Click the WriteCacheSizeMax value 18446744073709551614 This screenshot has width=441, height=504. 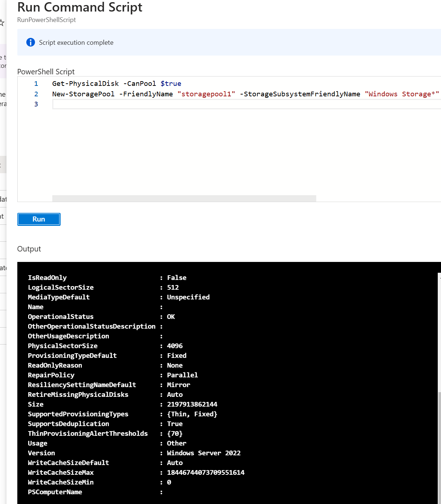pyautogui.click(x=206, y=473)
